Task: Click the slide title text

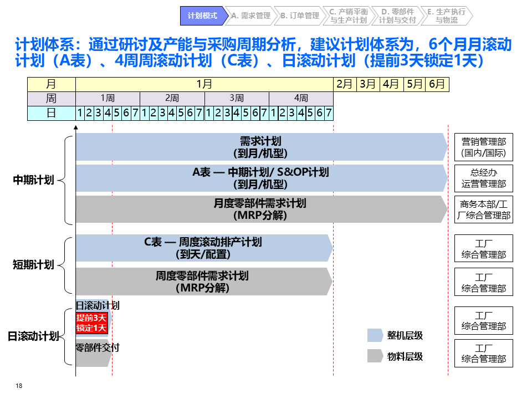Action: click(263, 52)
